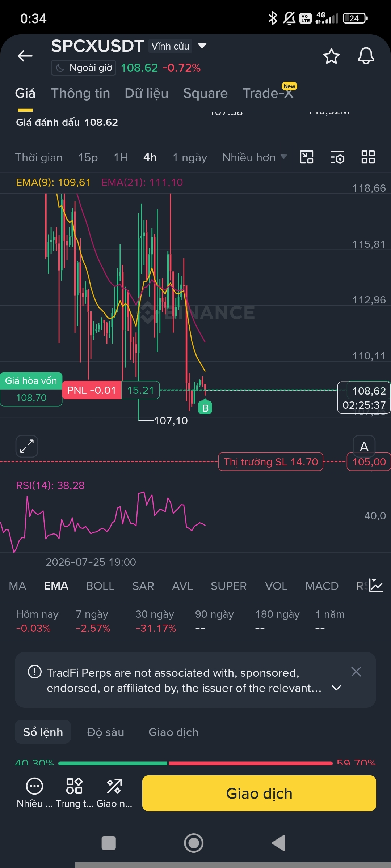This screenshot has width=391, height=868.
Task: Open price alert bell icon
Action: (x=366, y=56)
